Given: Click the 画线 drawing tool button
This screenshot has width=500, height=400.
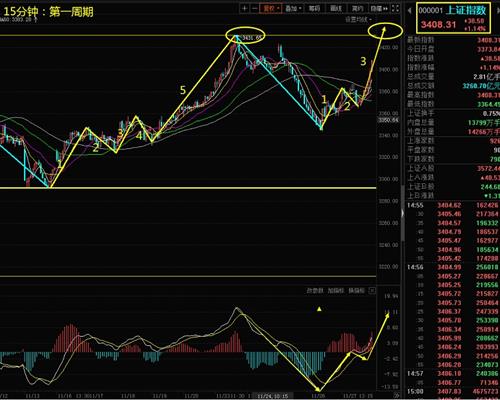Looking at the screenshot, I should (x=336, y=8).
